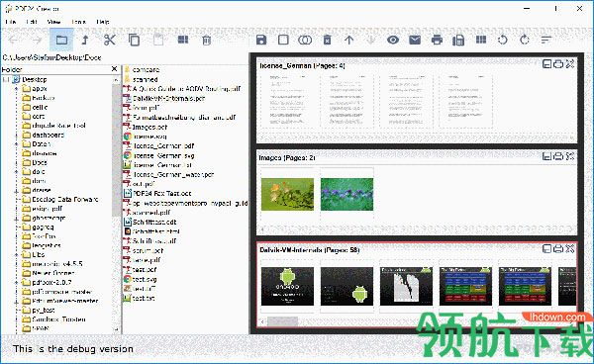
Task: Click the grid thumbnails view icon
Action: click(x=481, y=40)
